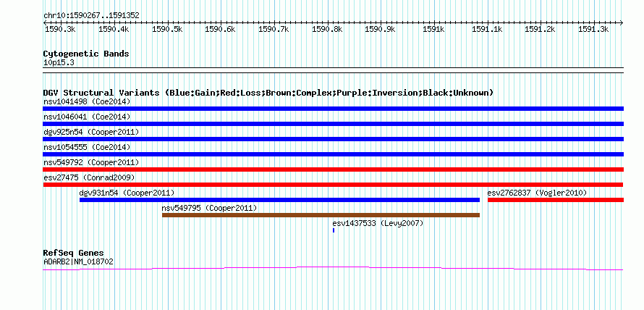
Task: Select the tiny blue mark under esv1437533
Action: pos(334,230)
